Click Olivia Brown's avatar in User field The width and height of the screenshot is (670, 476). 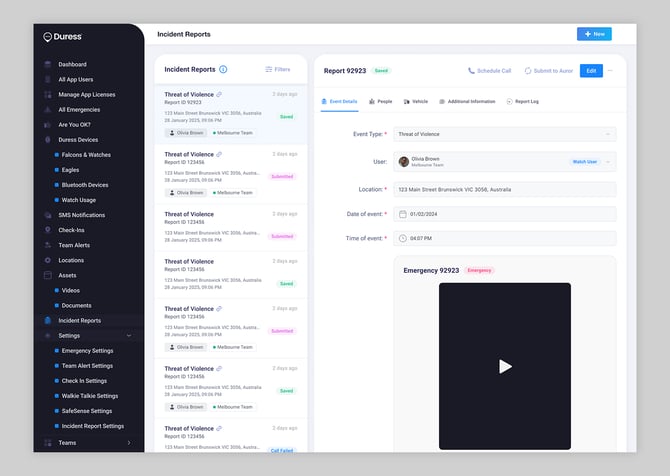(x=403, y=162)
